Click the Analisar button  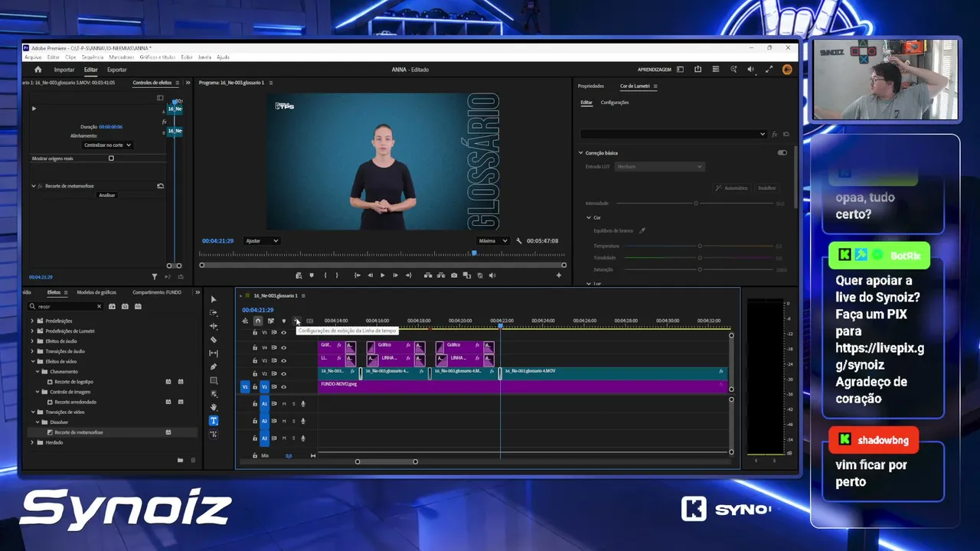coord(107,195)
